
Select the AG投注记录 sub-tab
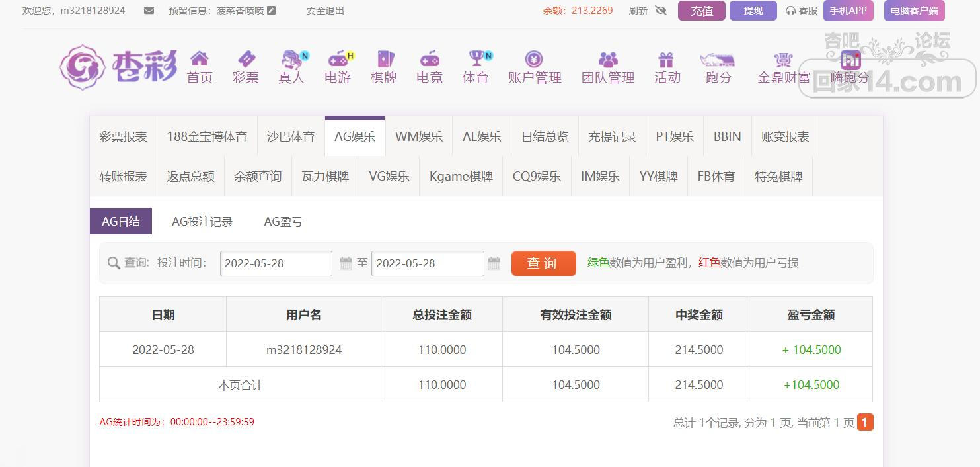(202, 222)
